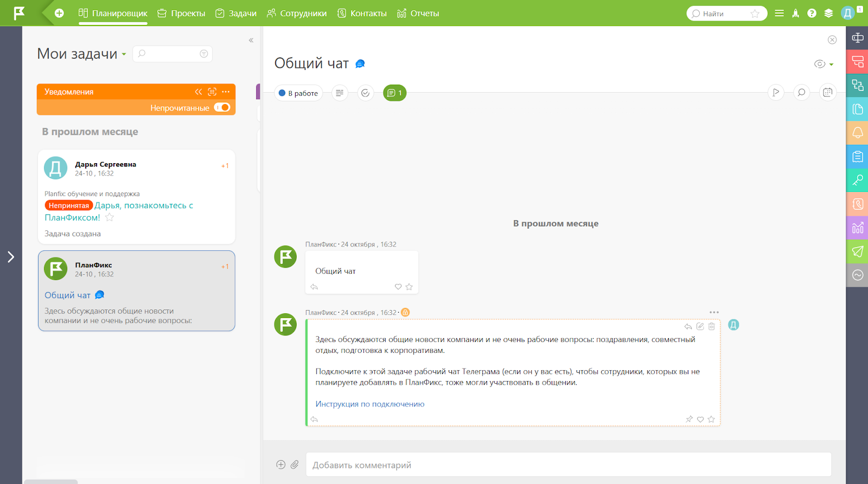This screenshot has width=868, height=484.
Task: Click the rocket icon in the top bar
Action: pos(795,14)
